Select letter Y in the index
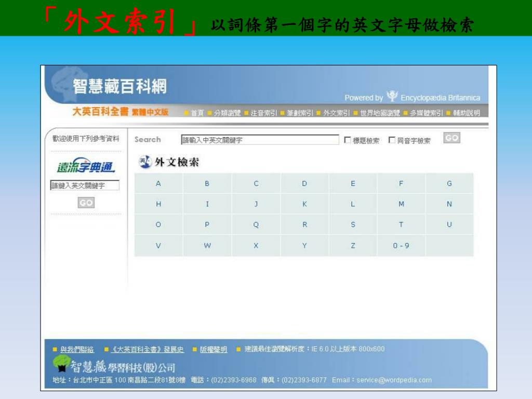Image resolution: width=532 pixels, height=399 pixels. (x=304, y=246)
